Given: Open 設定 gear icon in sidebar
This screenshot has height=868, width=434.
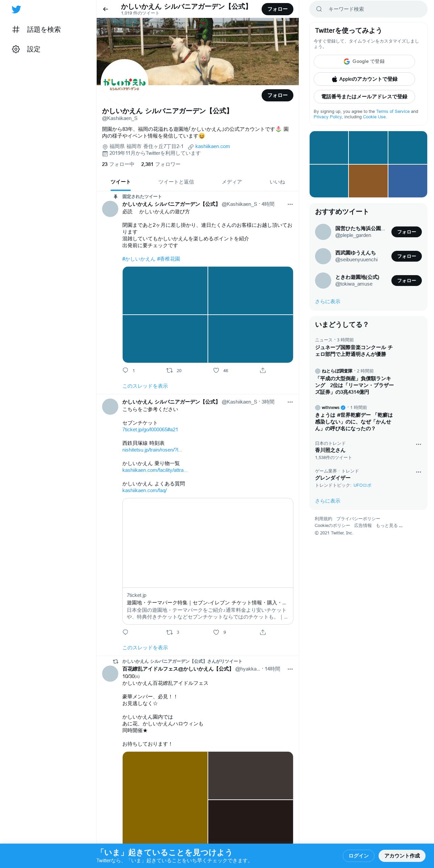Looking at the screenshot, I should pyautogui.click(x=16, y=49).
